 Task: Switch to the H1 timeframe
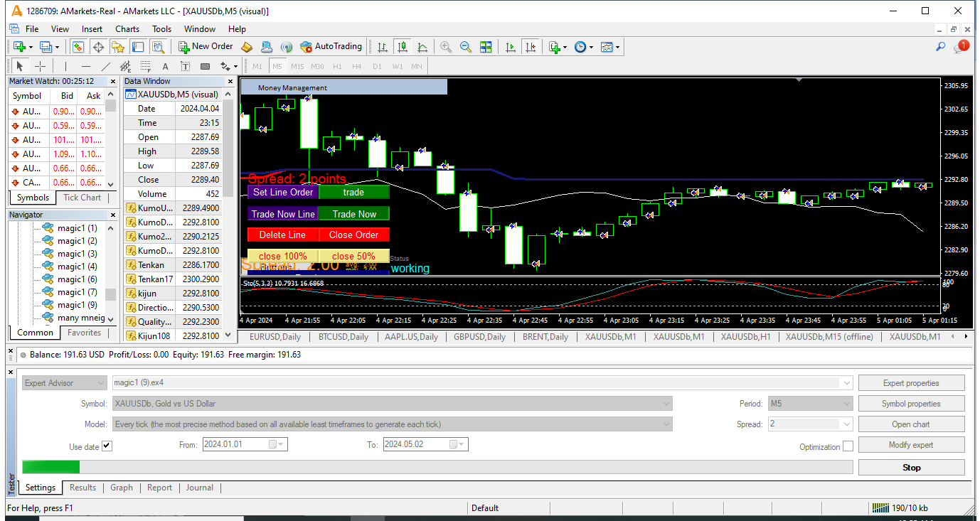(337, 66)
